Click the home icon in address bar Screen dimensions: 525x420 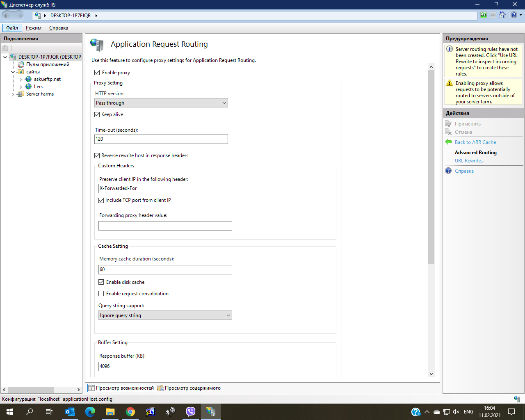(x=502, y=15)
